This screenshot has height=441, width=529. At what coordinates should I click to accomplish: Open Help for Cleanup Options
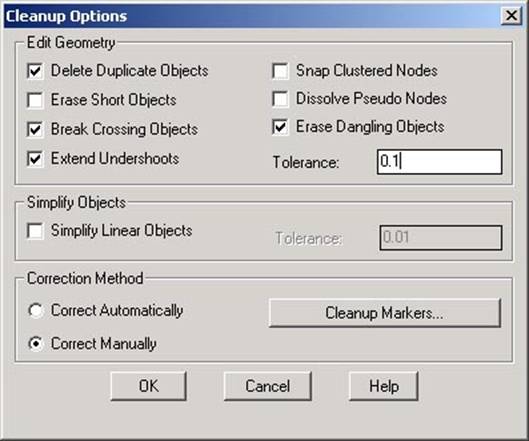pyautogui.click(x=384, y=386)
